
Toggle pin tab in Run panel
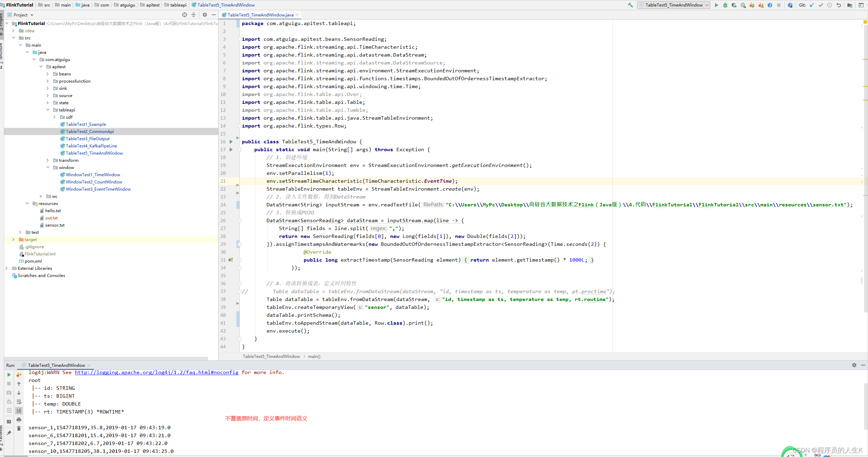9,433
